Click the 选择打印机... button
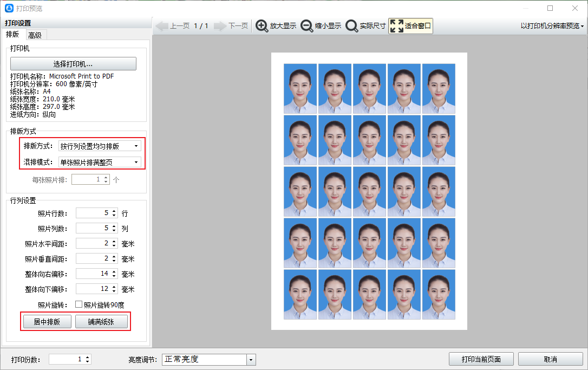This screenshot has height=370, width=588. pyautogui.click(x=73, y=64)
